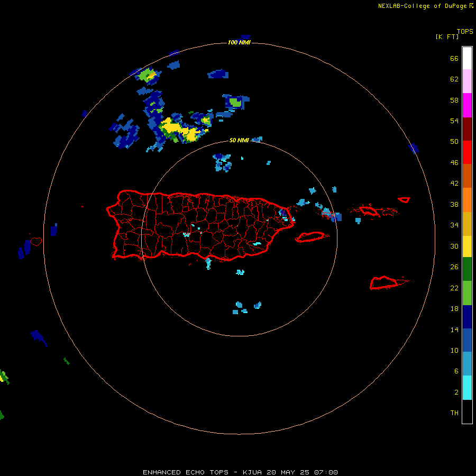476x476 pixels.
Task: Click the cyan 10 legend swatch
Action: pyautogui.click(x=467, y=388)
